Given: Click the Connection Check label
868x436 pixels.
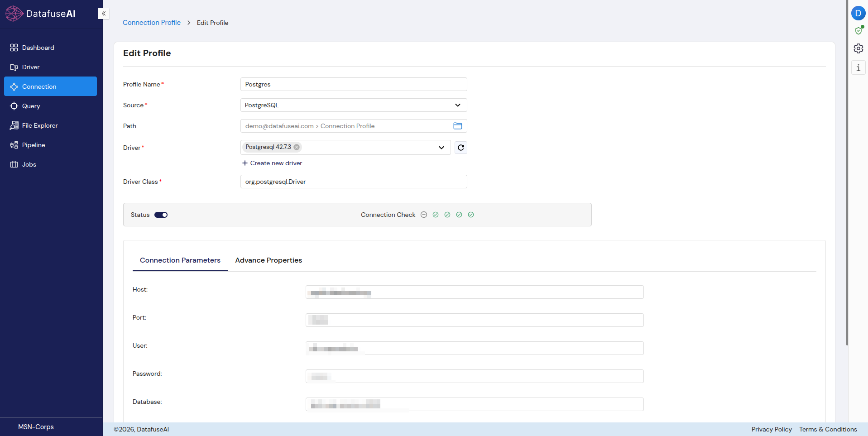Looking at the screenshot, I should [388, 215].
